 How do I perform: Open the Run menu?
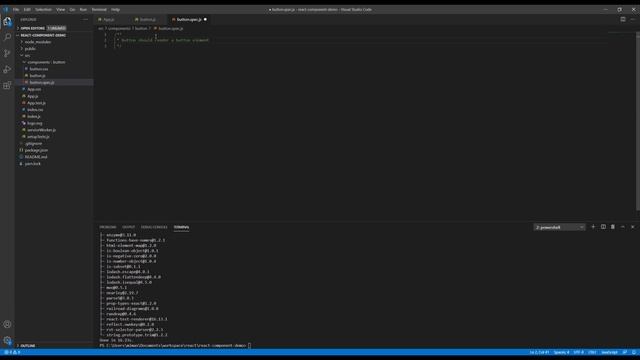83,9
